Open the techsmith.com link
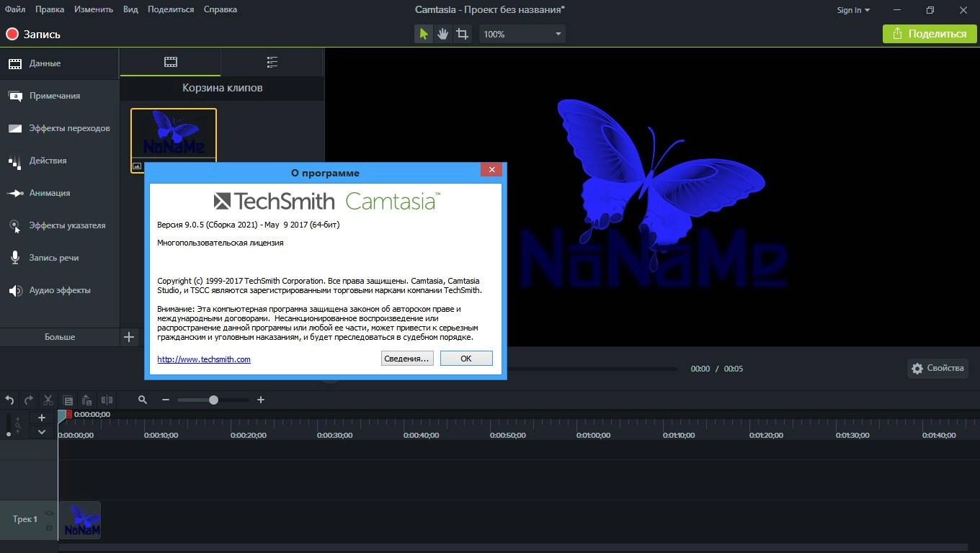 pyautogui.click(x=204, y=359)
